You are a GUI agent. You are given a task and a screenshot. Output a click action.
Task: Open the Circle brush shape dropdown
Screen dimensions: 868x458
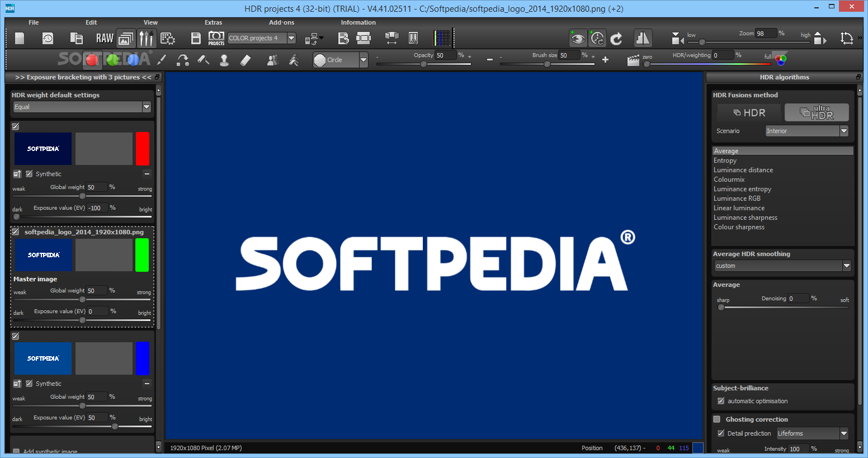[x=340, y=60]
